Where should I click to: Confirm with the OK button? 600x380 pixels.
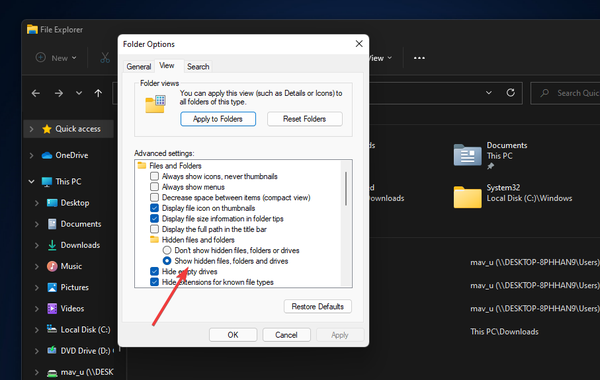(233, 335)
